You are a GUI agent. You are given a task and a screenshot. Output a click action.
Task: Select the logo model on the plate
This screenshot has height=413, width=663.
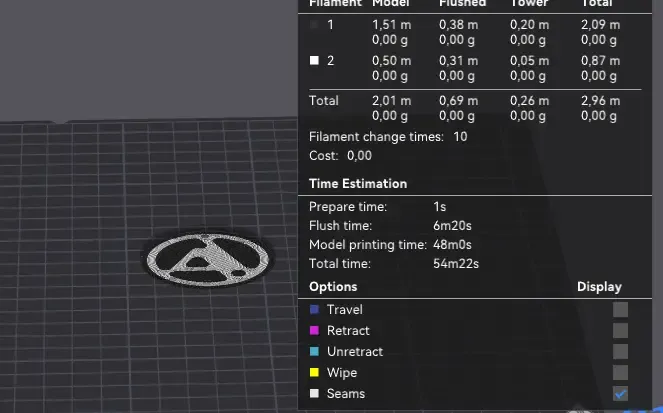click(x=207, y=260)
